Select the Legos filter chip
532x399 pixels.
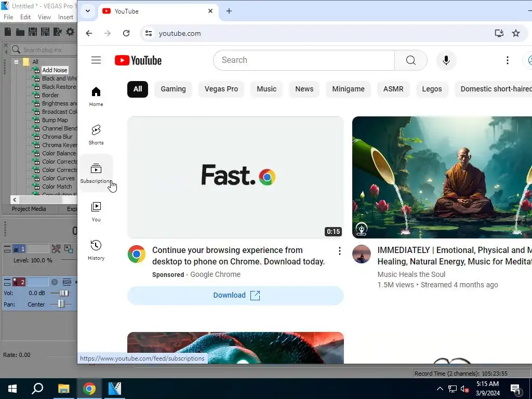pyautogui.click(x=432, y=89)
